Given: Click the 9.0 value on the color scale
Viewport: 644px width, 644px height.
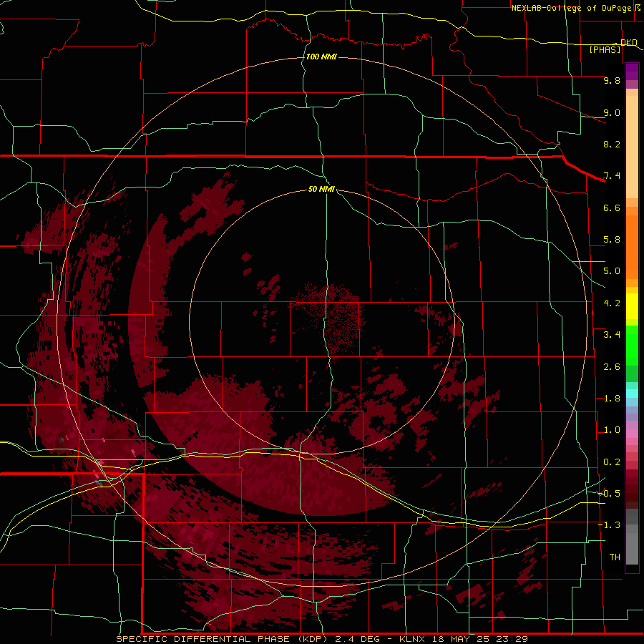Looking at the screenshot, I should pos(612,112).
